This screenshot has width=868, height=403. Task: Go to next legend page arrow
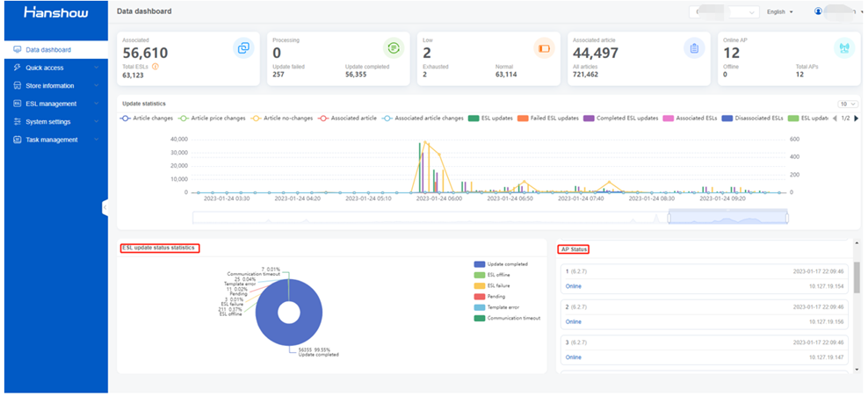(857, 118)
